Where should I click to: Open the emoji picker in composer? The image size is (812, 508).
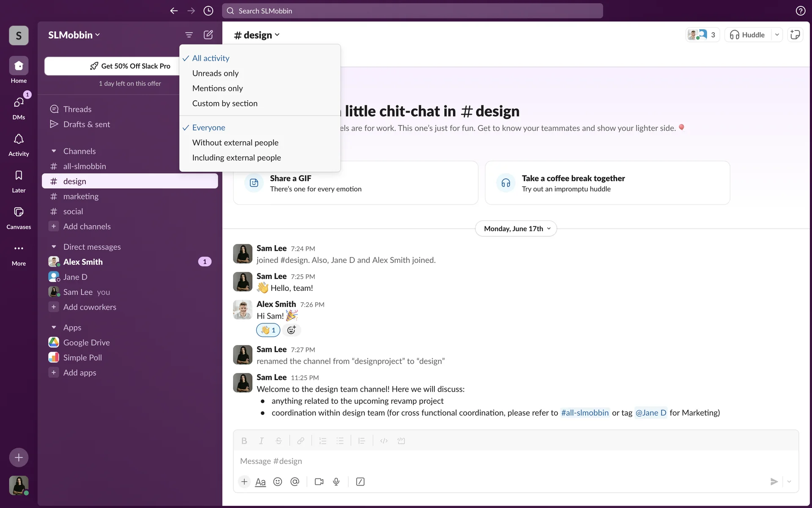point(277,482)
